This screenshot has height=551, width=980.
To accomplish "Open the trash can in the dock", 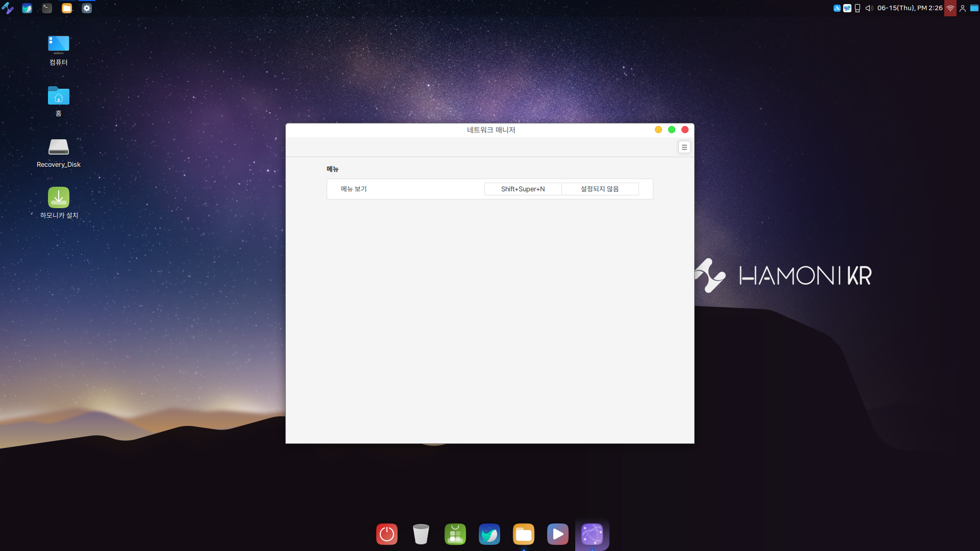I will 421,534.
